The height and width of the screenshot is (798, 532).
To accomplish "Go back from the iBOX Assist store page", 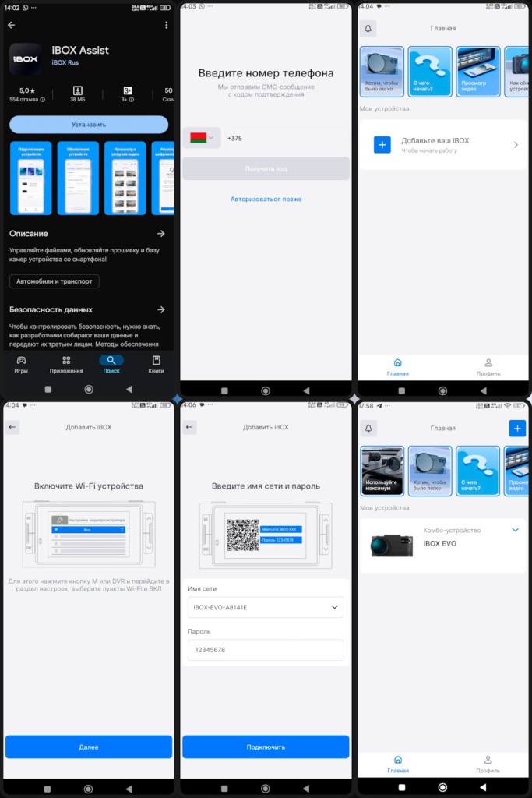I will (11, 25).
